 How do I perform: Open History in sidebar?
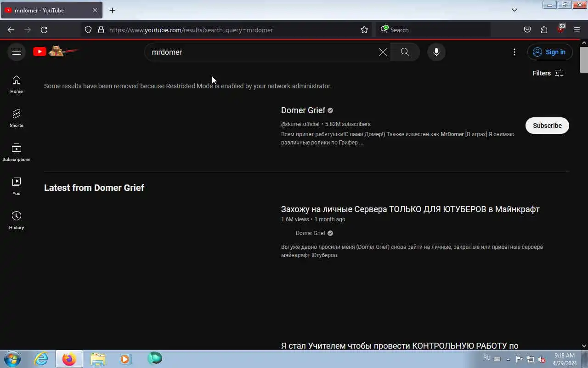tap(17, 221)
